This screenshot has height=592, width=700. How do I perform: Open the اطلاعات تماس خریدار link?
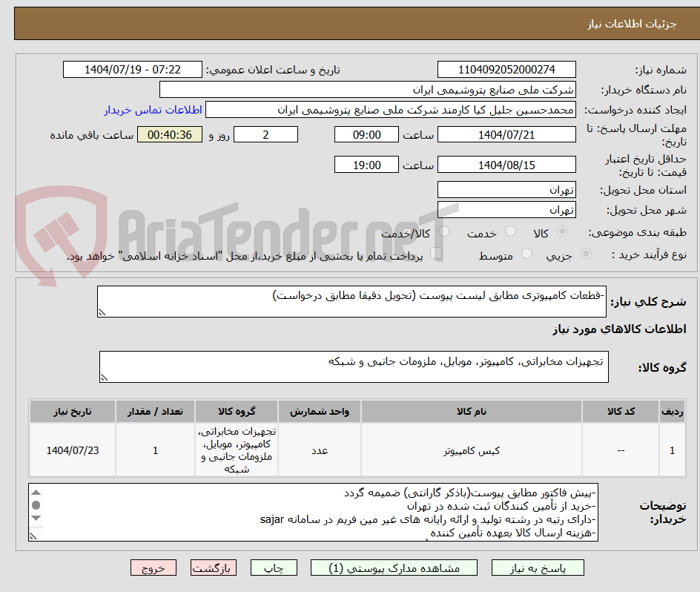coord(153,109)
